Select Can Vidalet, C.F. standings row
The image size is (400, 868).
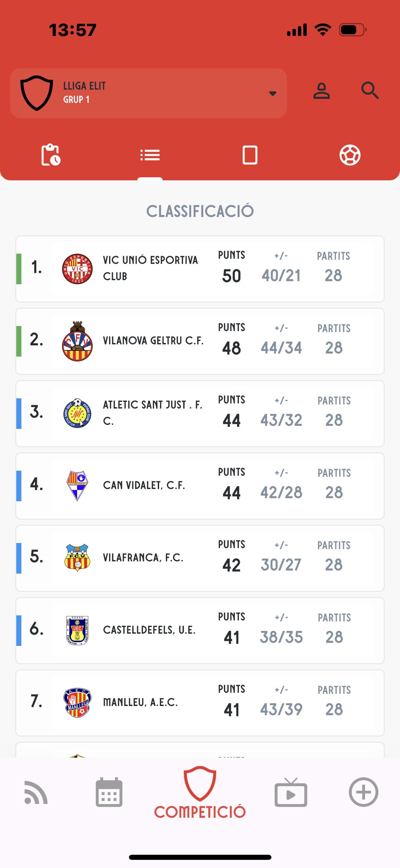pyautogui.click(x=200, y=486)
